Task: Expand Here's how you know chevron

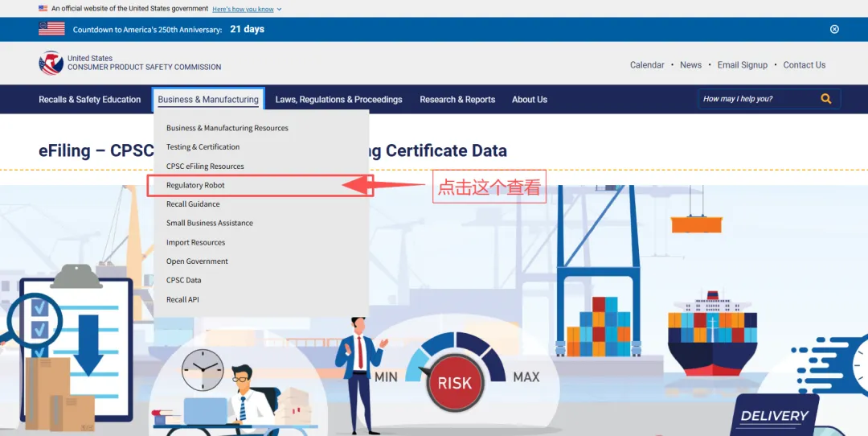Action: click(x=279, y=10)
